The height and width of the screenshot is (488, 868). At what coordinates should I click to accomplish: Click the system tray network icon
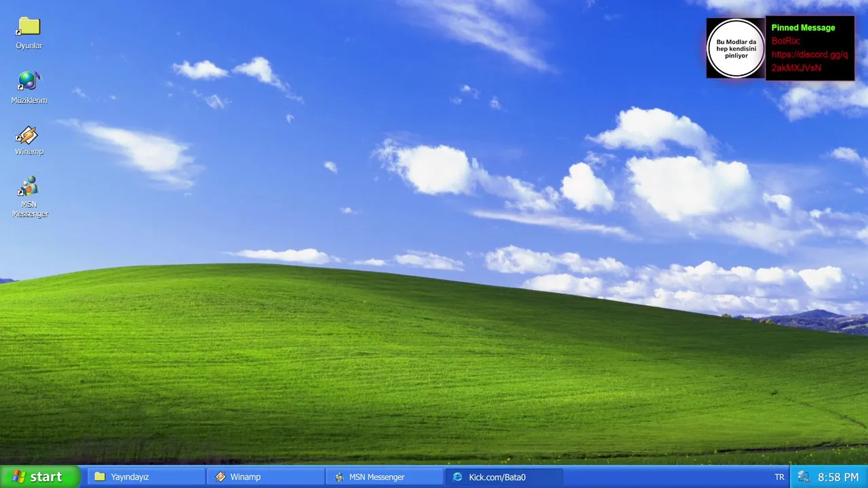803,477
